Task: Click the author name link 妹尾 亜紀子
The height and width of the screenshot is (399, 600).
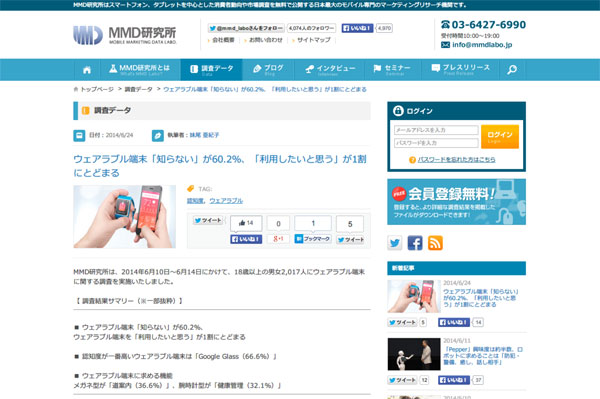Action: point(204,135)
